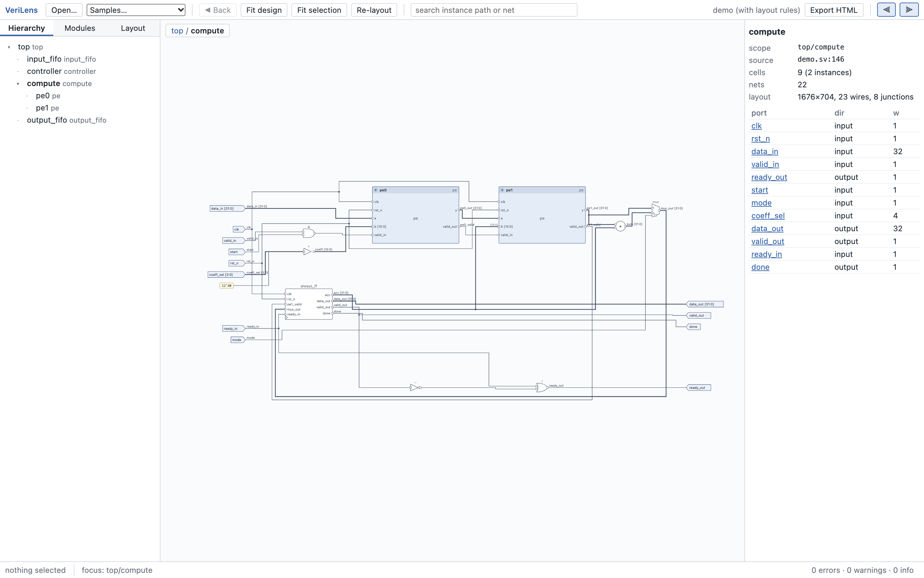Select the 12'd0 constant box
Viewport: 924px width, 578px height.
(227, 285)
